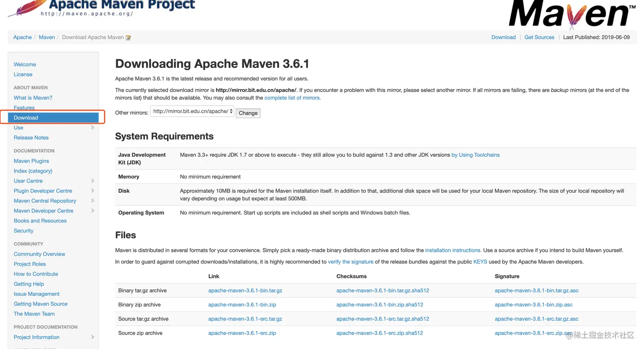Click the Download link in top bar
This screenshot has height=349, width=644.
[503, 37]
